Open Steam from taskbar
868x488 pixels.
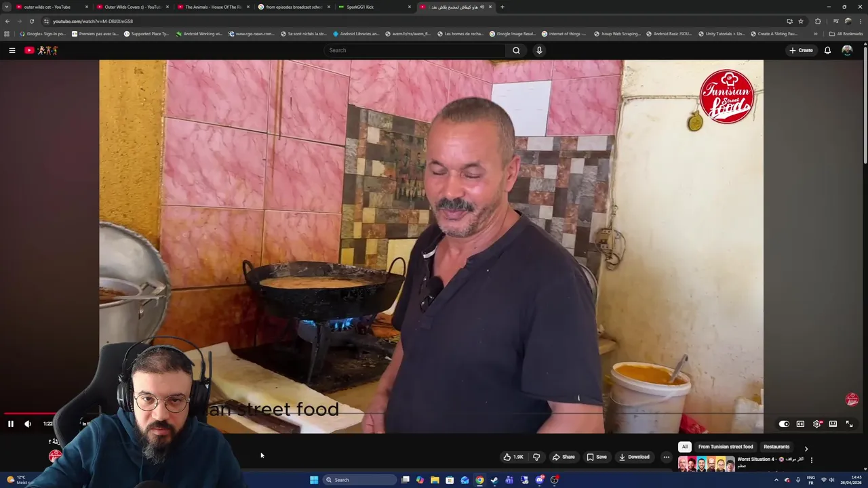click(494, 480)
